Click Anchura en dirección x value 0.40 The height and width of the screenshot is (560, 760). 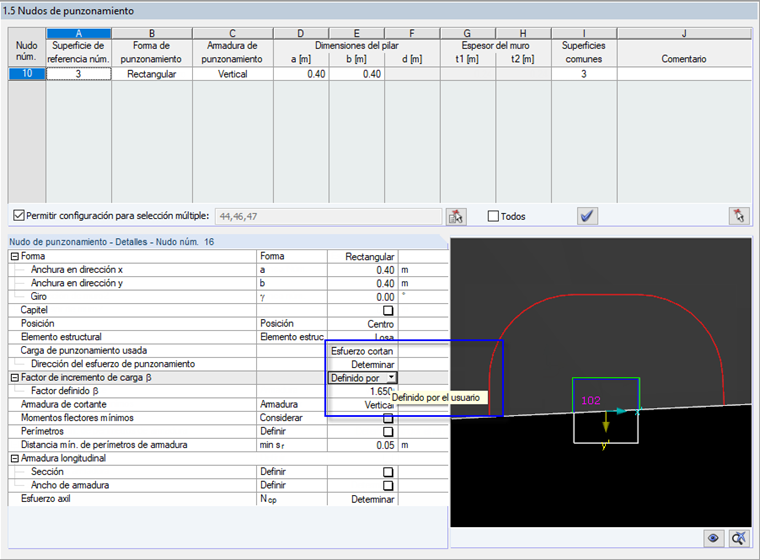(x=363, y=270)
